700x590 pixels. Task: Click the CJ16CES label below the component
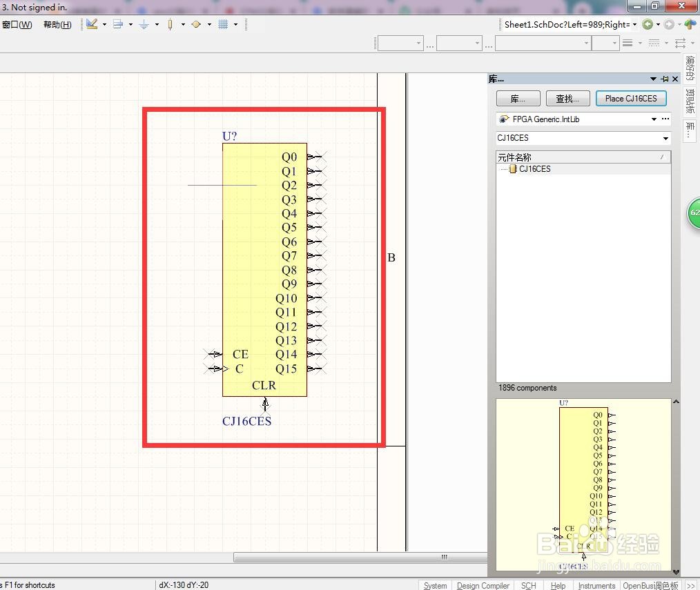click(x=247, y=422)
